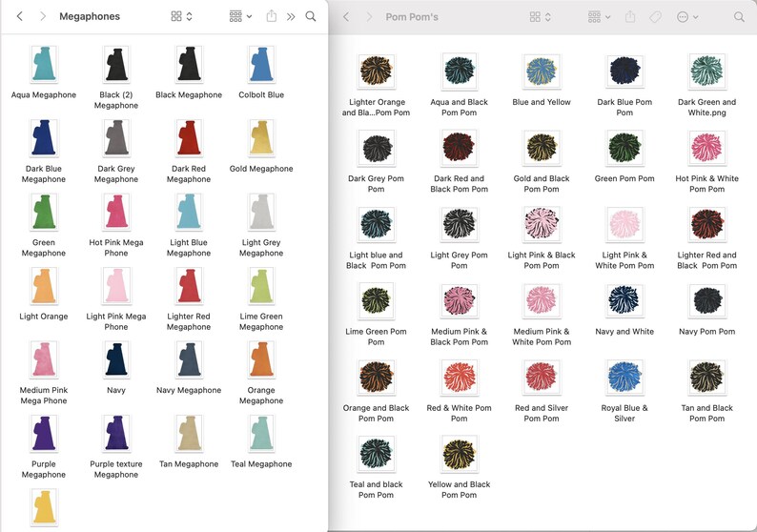757x532 pixels.
Task: Select Black (2) Megaphone file icon
Action: (116, 64)
